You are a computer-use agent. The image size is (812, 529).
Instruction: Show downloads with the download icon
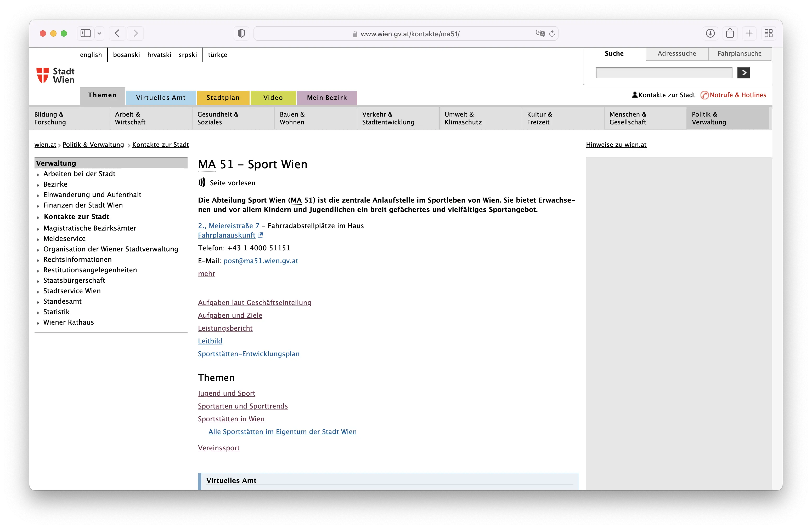pyautogui.click(x=710, y=33)
